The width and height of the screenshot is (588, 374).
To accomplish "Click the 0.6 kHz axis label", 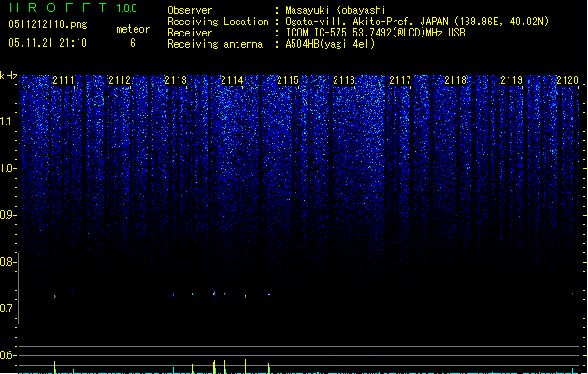I will [7, 355].
